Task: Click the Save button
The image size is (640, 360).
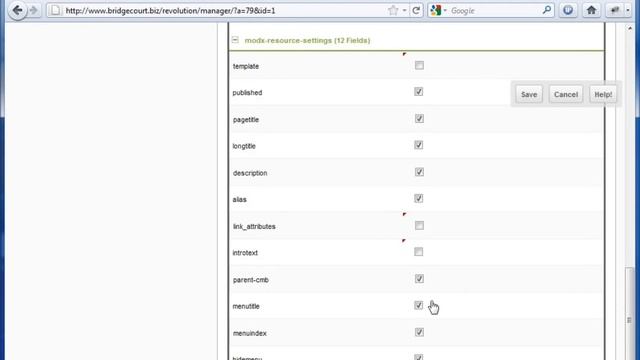Action: pos(529,94)
